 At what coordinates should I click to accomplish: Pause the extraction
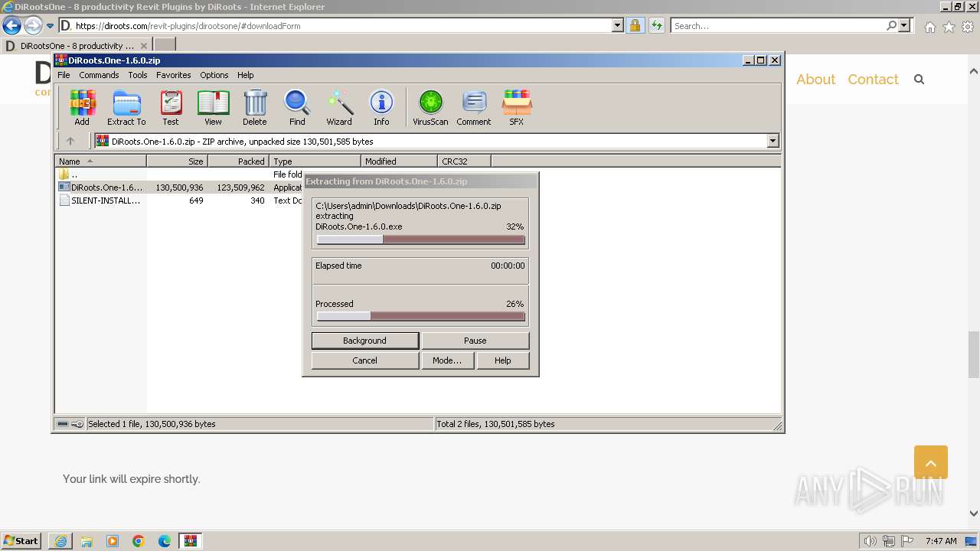[475, 341]
